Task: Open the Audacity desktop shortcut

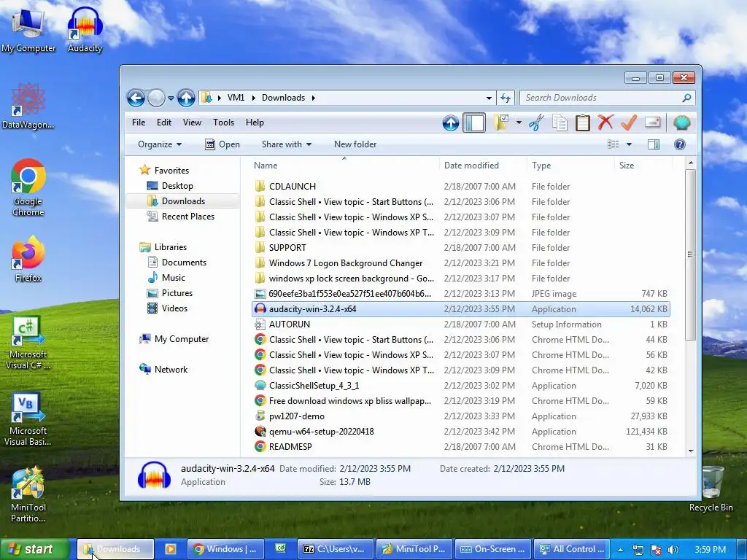Action: (x=85, y=28)
